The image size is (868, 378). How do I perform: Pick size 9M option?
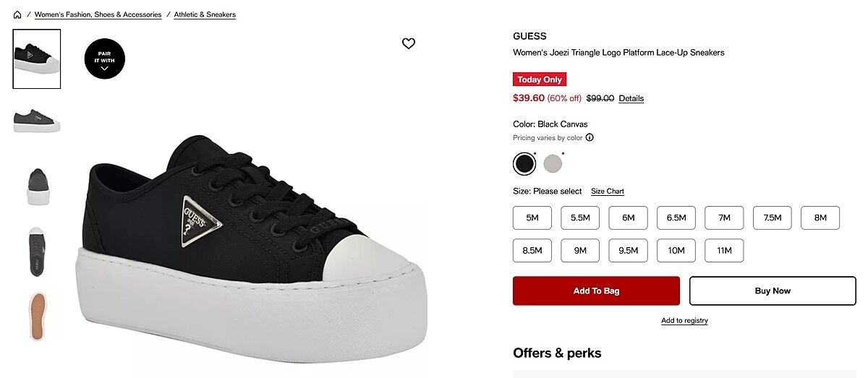pos(580,250)
